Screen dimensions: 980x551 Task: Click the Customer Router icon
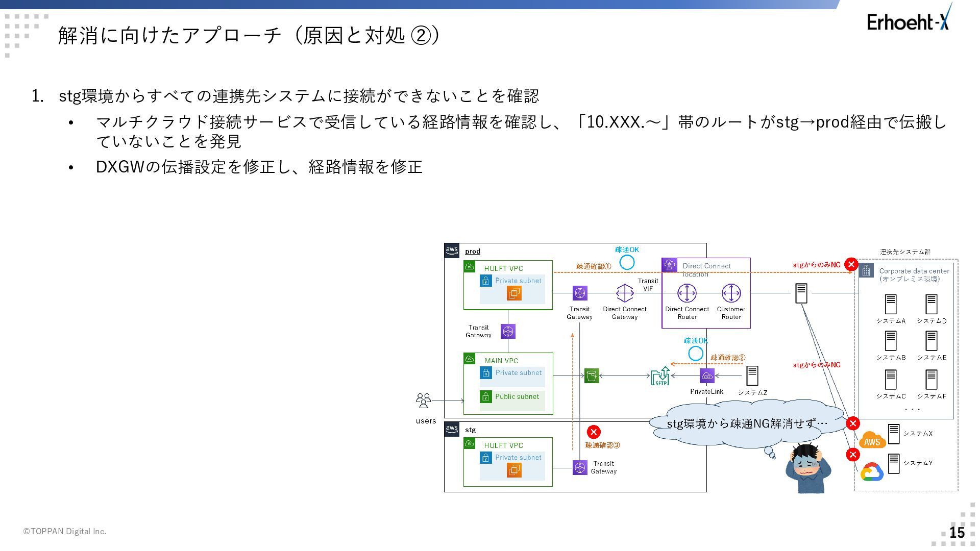731,293
